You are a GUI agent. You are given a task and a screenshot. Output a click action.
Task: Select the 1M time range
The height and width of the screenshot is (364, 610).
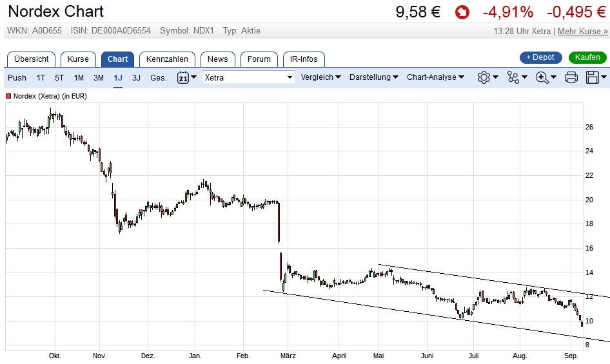(79, 78)
